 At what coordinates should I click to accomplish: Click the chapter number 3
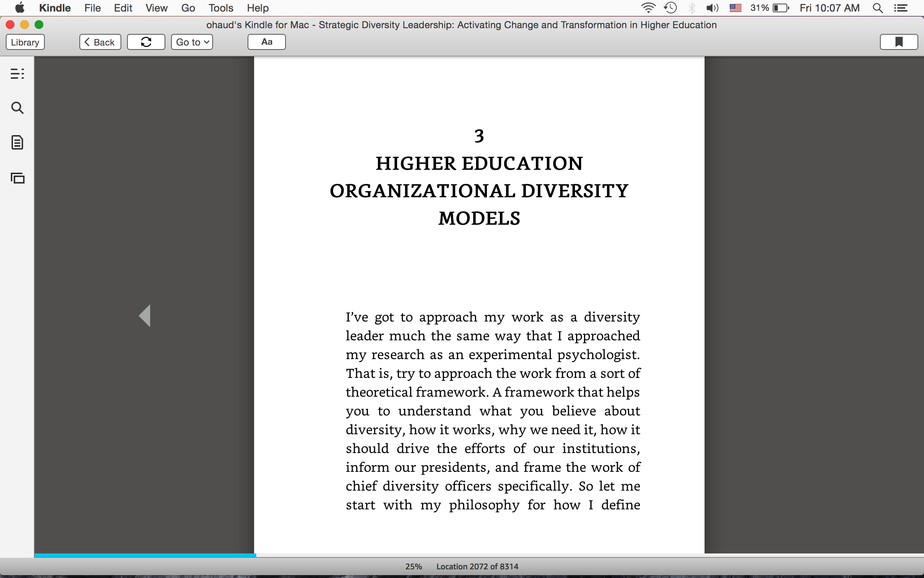pyautogui.click(x=479, y=136)
